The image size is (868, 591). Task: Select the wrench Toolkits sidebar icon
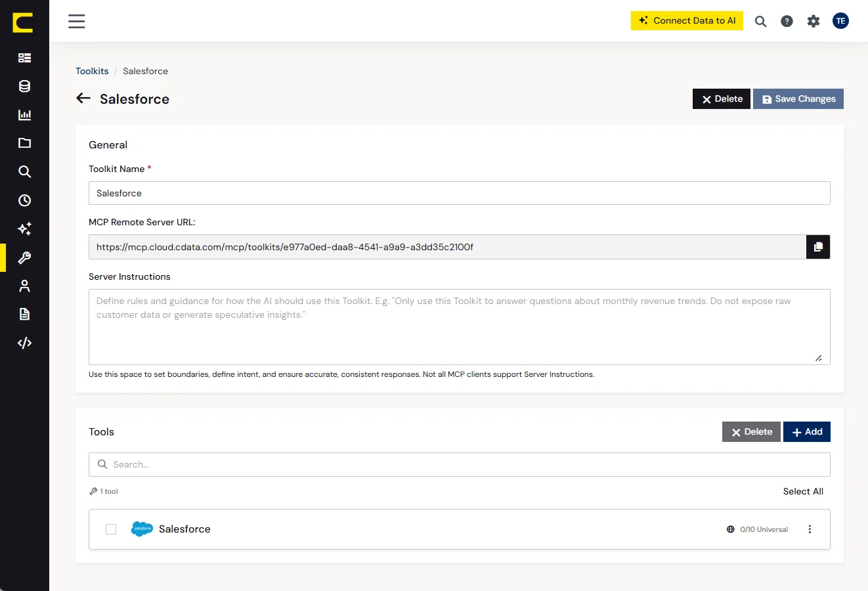coord(24,257)
